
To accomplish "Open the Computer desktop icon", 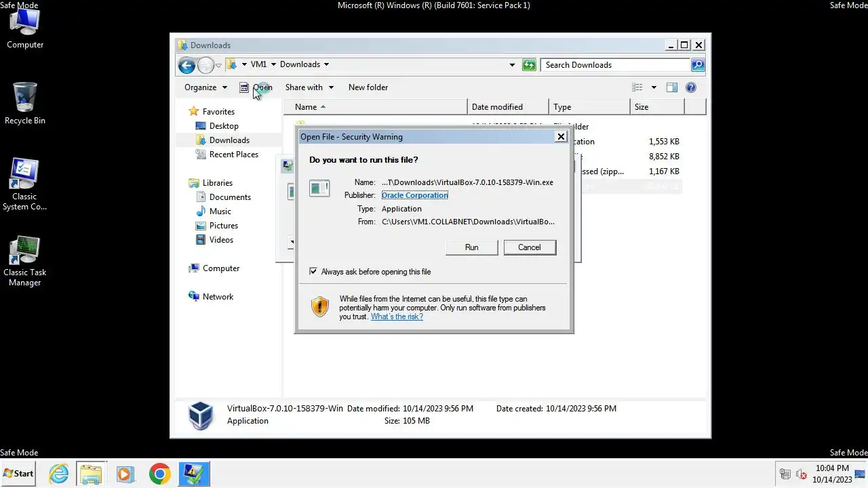I will point(25,28).
